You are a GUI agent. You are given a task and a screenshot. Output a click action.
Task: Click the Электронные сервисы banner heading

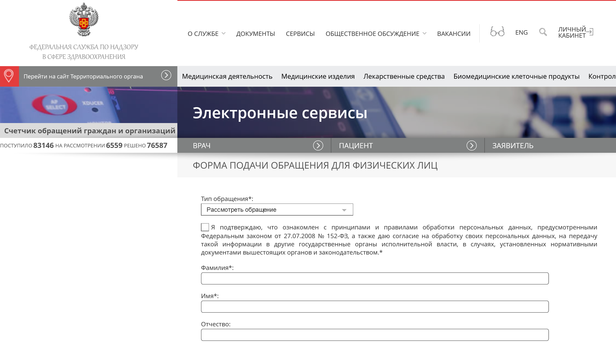coord(280,113)
